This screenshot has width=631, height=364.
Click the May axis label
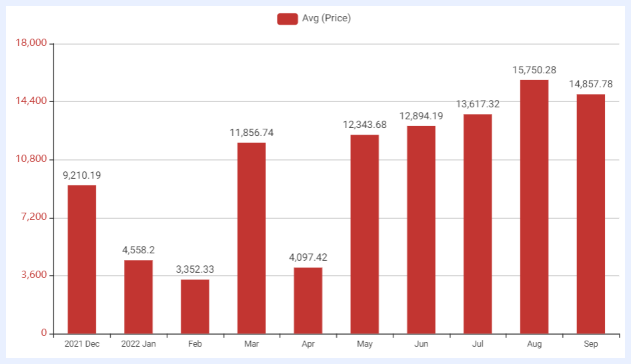click(x=365, y=344)
